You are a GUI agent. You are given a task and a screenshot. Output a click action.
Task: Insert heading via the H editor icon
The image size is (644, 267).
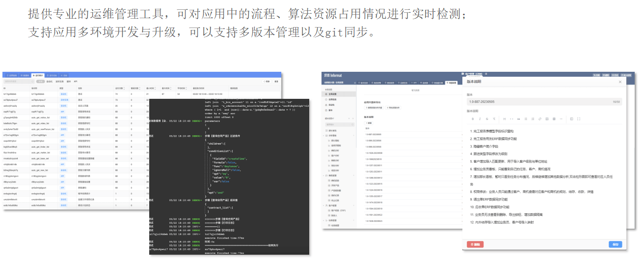coord(505,119)
